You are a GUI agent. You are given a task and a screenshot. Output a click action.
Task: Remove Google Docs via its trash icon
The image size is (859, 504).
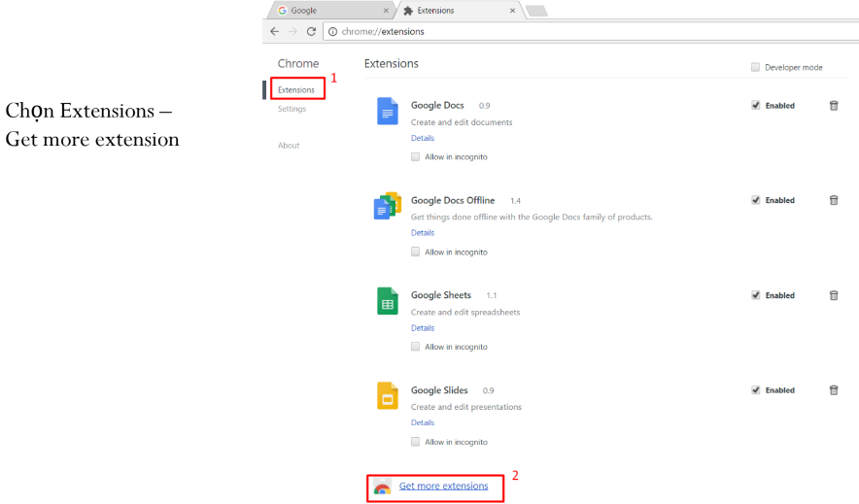[x=833, y=106]
